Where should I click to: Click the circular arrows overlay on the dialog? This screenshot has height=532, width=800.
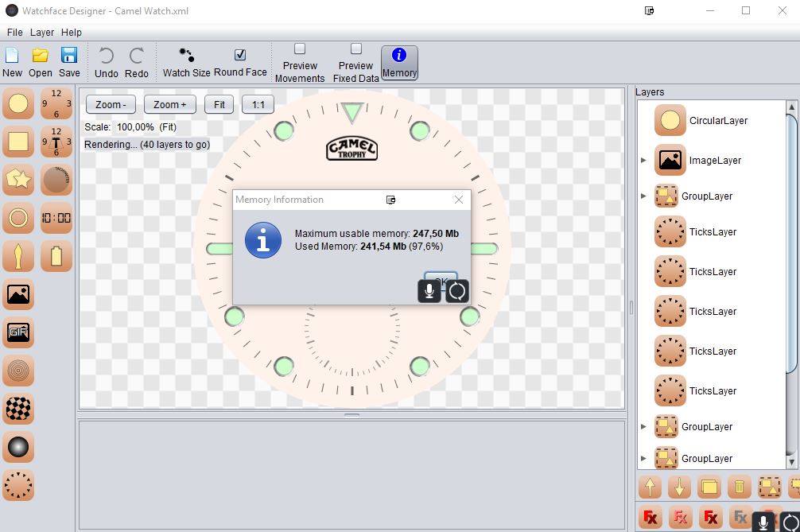pos(457,291)
